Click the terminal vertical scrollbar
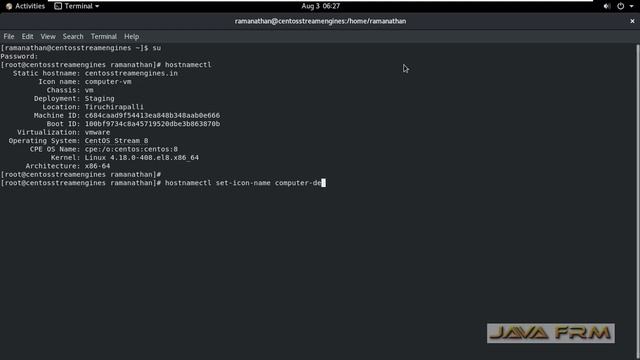This screenshot has height=360, width=640. pos(638,201)
